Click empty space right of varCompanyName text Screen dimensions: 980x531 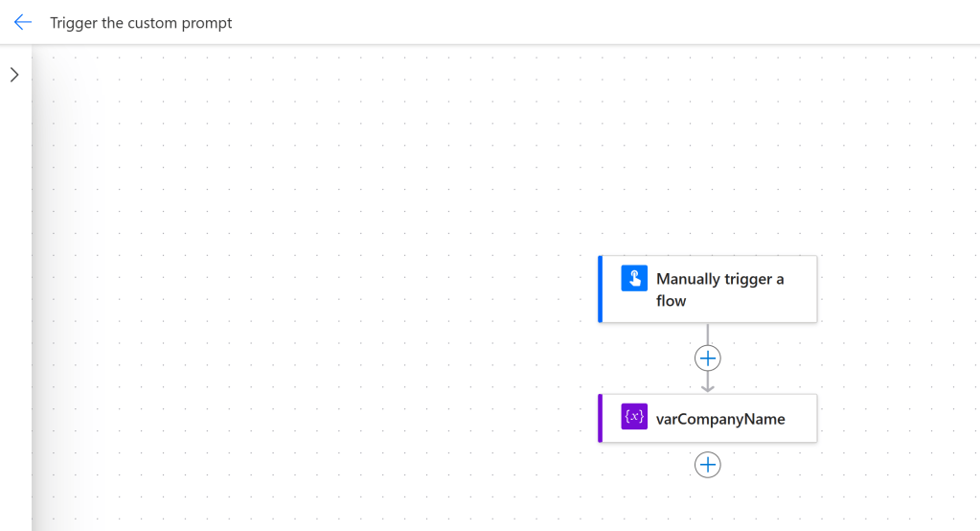[x=801, y=419]
